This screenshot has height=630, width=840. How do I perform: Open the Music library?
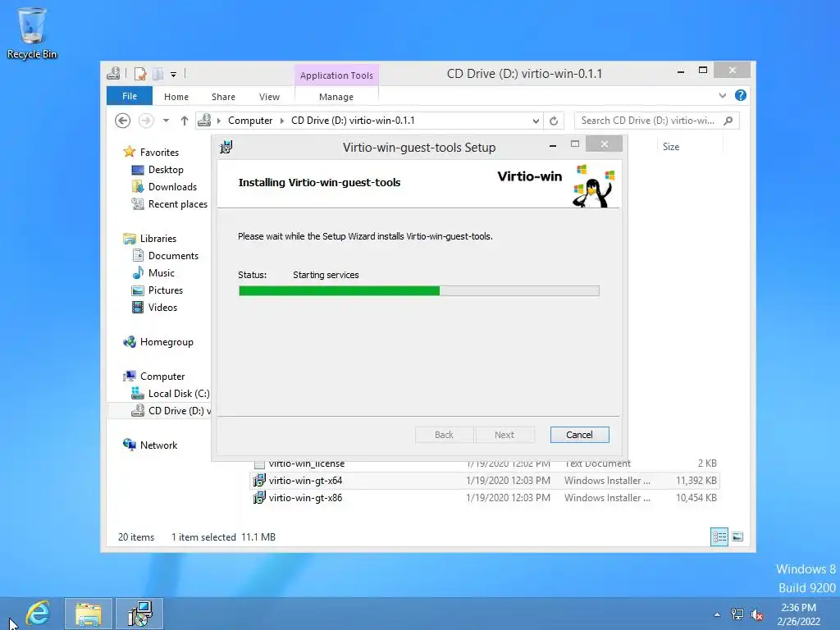(162, 272)
